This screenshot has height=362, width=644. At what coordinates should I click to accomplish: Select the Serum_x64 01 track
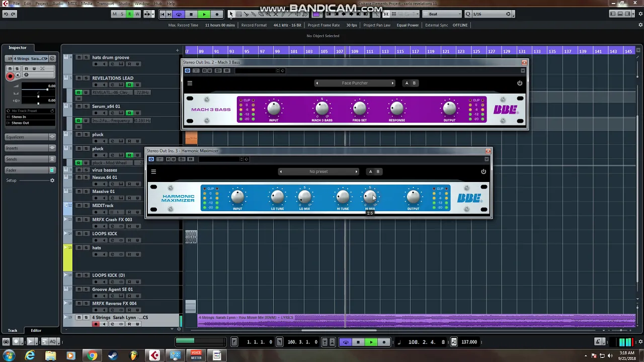[106, 107]
